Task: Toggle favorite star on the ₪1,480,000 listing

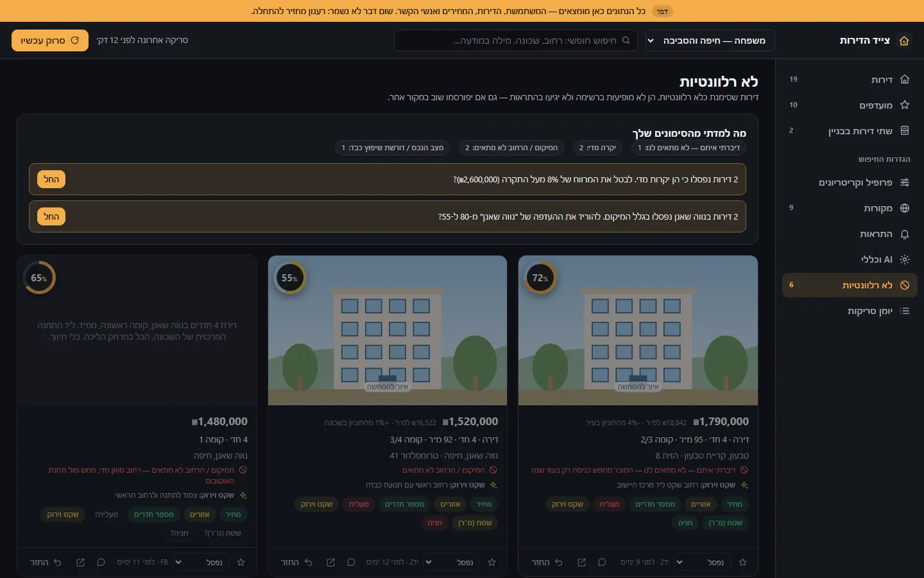Action: click(241, 562)
